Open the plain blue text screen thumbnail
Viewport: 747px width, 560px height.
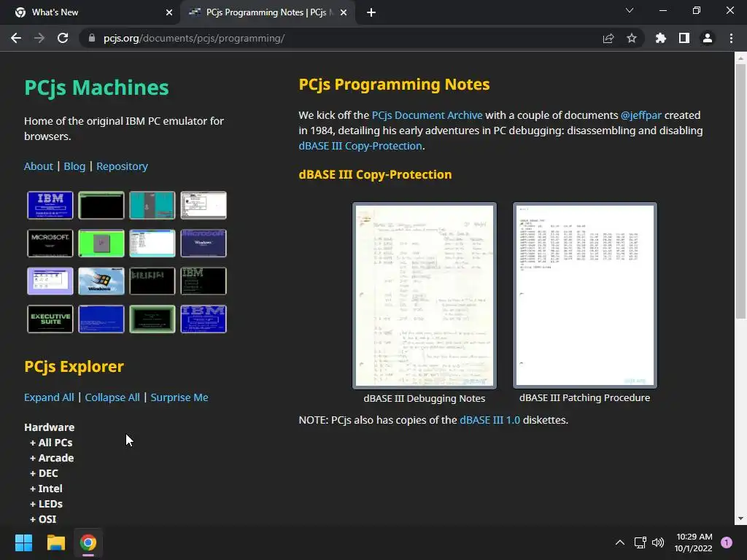tap(101, 319)
